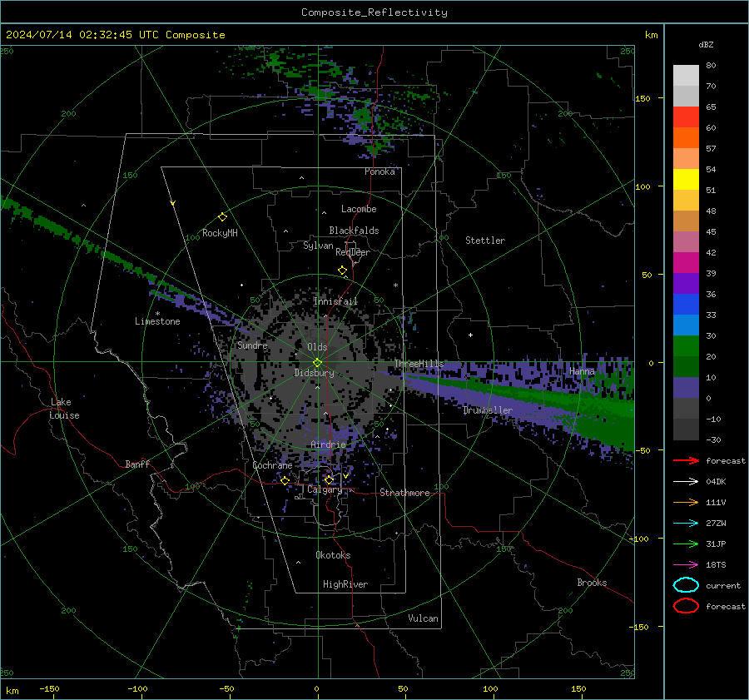The image size is (749, 700).
Task: Click the Strathmore town label
Action: point(404,493)
